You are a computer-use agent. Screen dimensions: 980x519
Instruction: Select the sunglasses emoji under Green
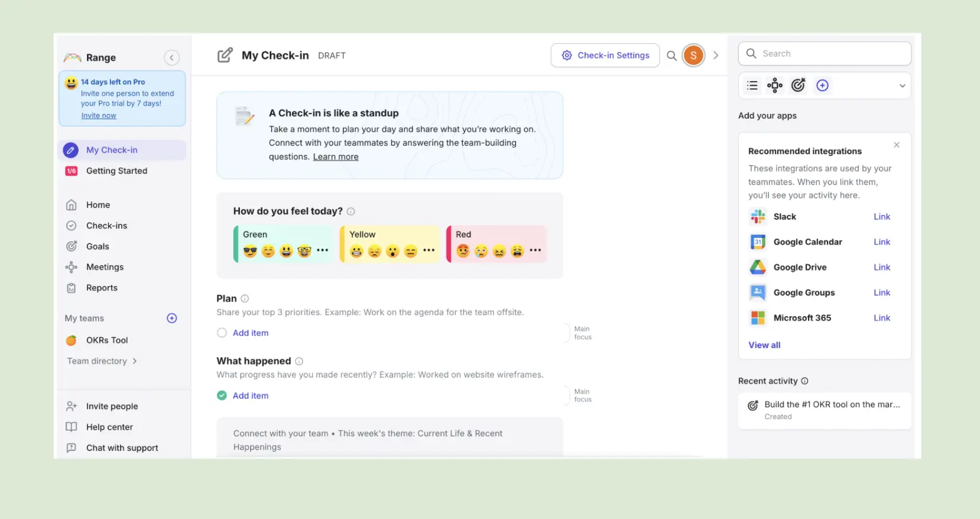coord(250,251)
